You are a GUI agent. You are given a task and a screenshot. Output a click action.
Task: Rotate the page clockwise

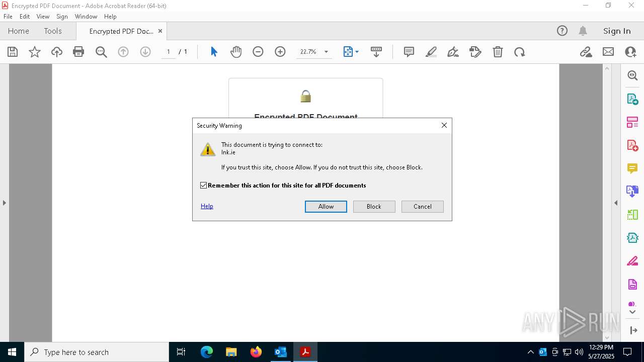tap(520, 52)
